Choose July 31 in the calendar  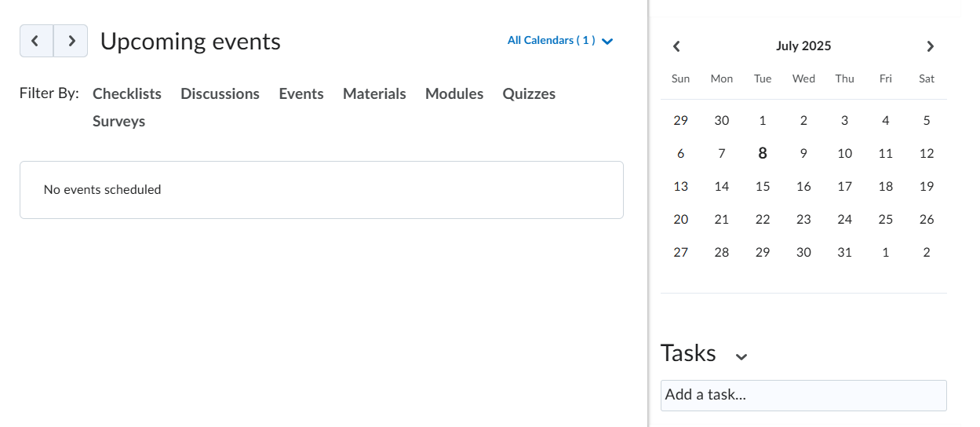844,252
